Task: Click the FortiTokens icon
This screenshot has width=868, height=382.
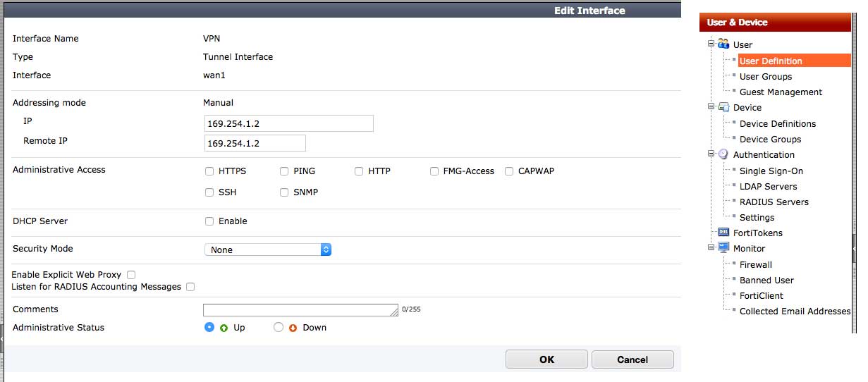Action: coord(723,233)
